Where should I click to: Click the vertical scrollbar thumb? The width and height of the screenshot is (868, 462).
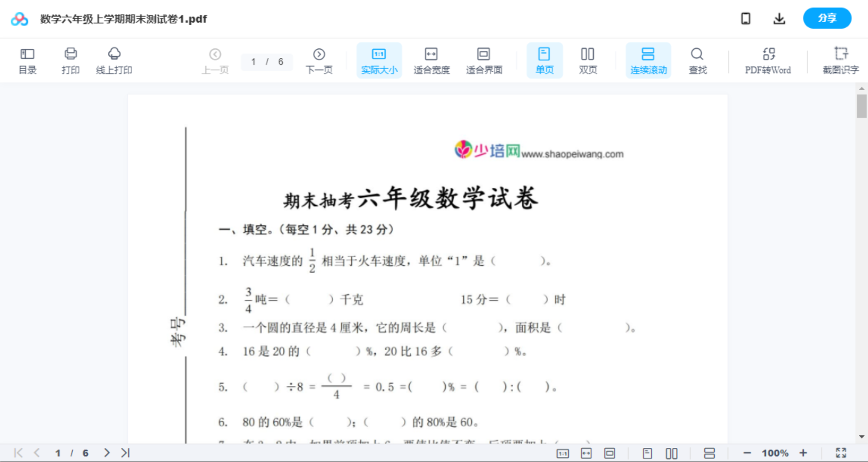pos(862,106)
